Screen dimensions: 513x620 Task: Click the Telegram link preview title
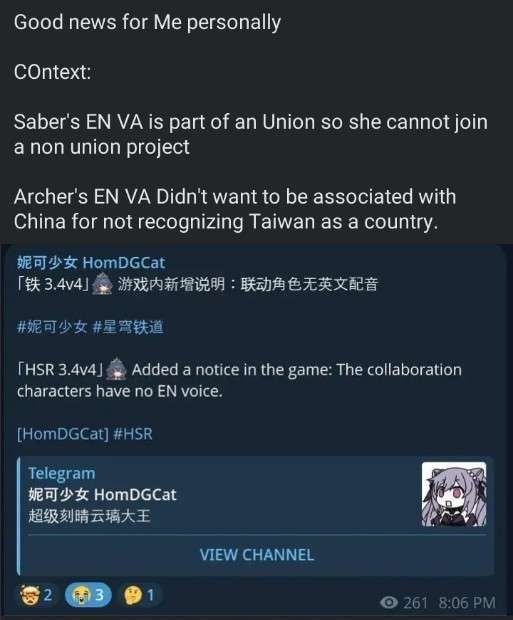(x=62, y=473)
